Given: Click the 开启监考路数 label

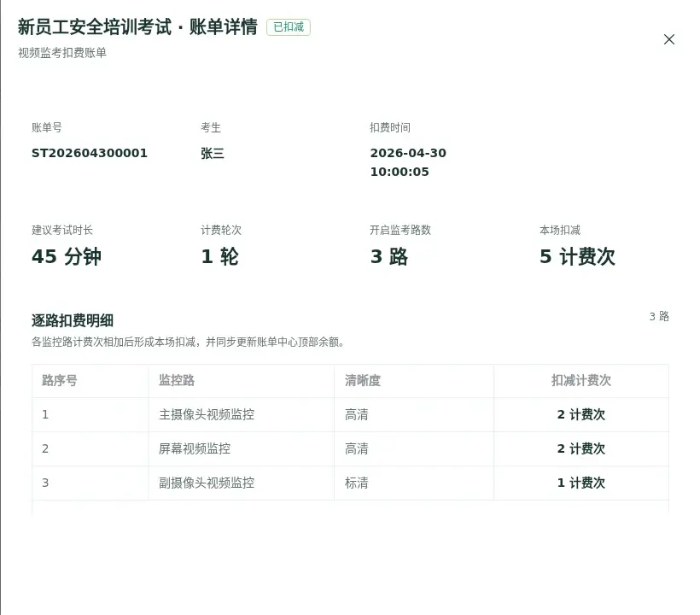Looking at the screenshot, I should coord(400,230).
